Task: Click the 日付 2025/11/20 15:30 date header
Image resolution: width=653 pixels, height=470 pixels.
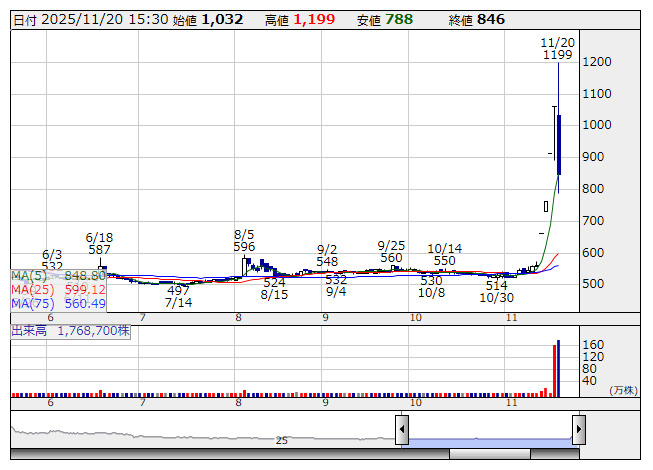Action: click(x=90, y=19)
